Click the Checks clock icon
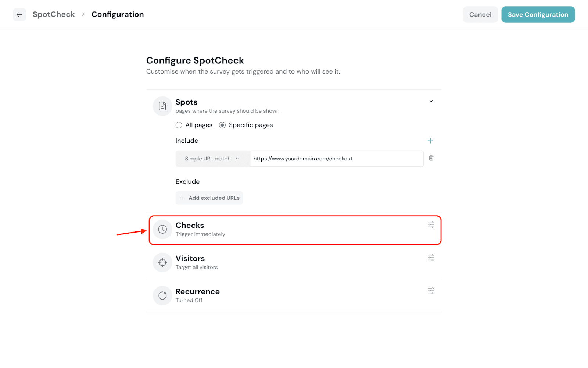This screenshot has width=588, height=368. [x=162, y=229]
